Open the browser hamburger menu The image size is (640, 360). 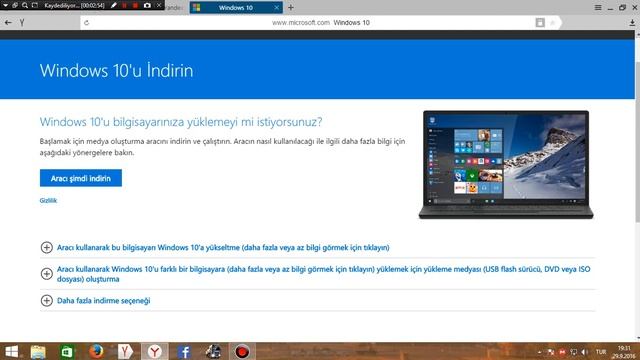(598, 7)
